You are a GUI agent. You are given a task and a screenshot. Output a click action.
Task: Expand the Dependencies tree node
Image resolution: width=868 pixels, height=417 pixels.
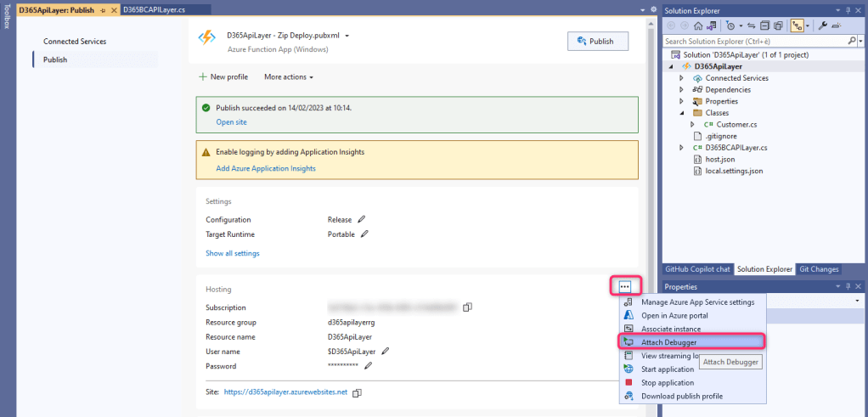[681, 89]
